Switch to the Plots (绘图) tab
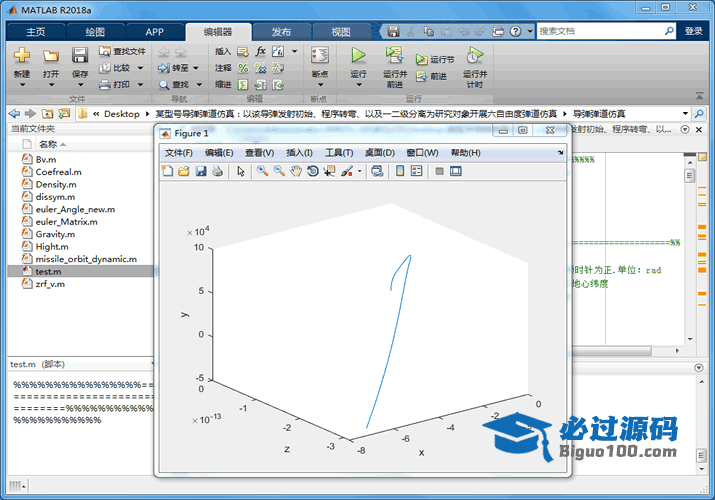 tap(95, 32)
